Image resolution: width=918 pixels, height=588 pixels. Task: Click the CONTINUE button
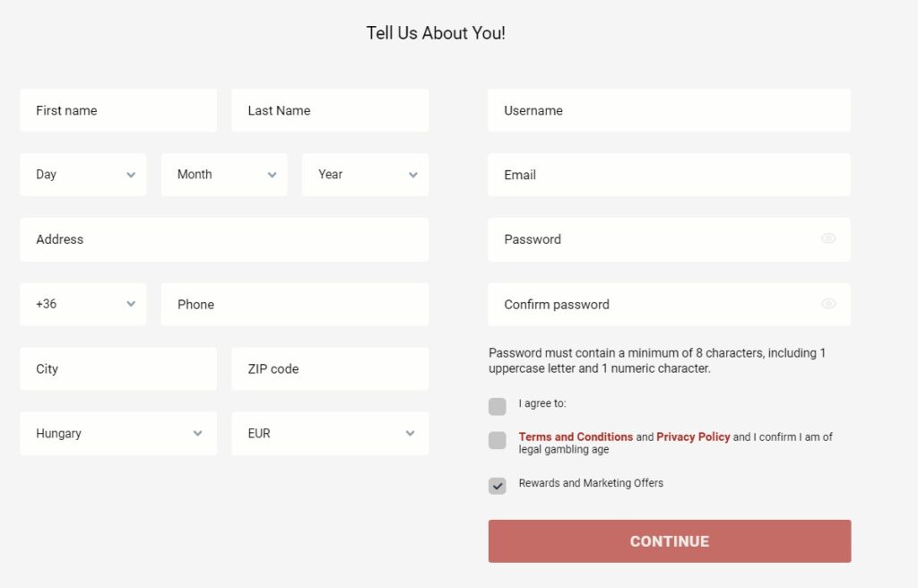pyautogui.click(x=670, y=541)
